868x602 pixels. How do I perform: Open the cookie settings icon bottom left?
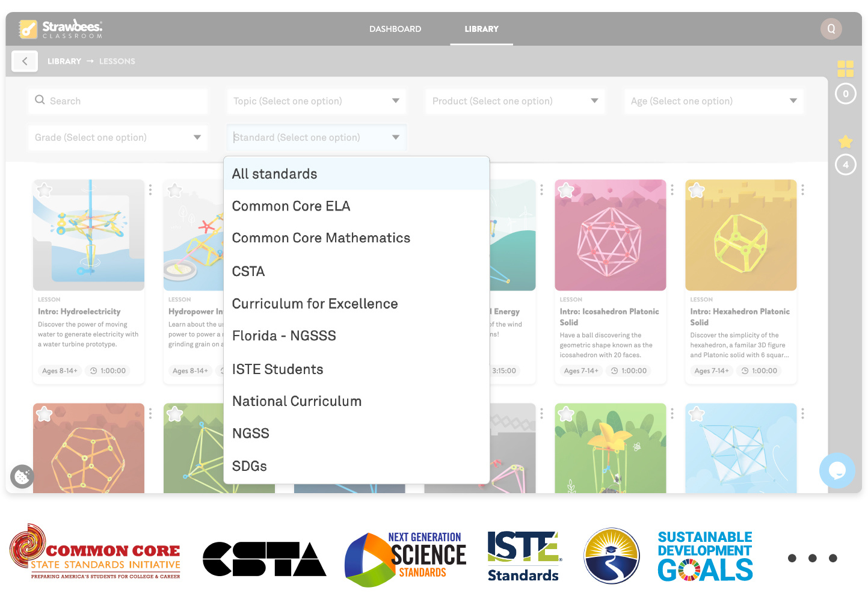pyautogui.click(x=22, y=476)
